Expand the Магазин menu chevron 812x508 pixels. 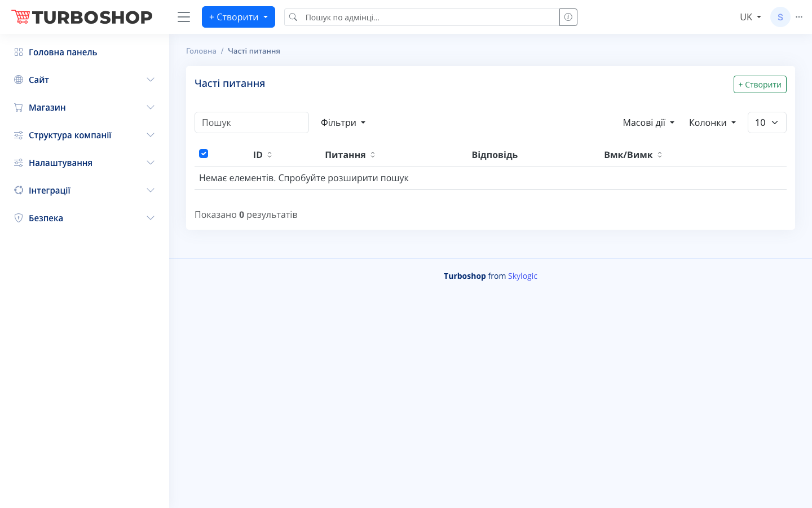[x=151, y=107]
